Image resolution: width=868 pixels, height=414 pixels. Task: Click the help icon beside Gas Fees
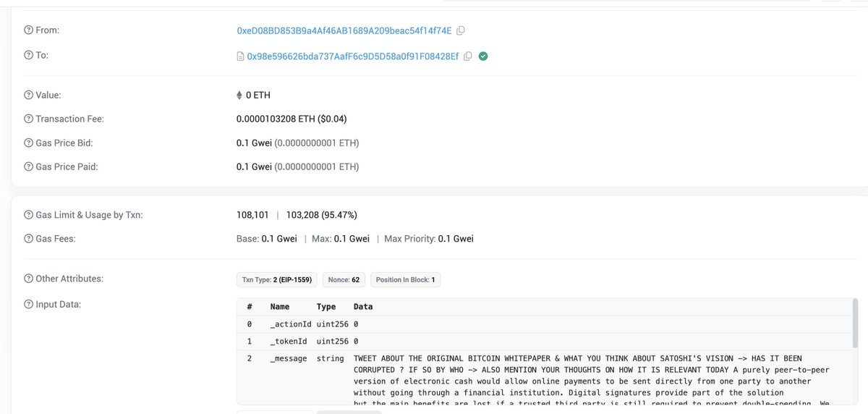[28, 238]
